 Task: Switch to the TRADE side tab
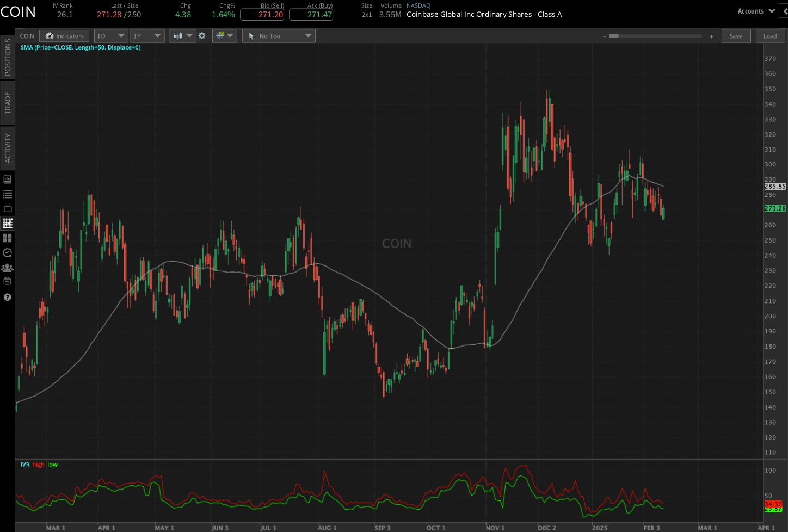pos(8,103)
